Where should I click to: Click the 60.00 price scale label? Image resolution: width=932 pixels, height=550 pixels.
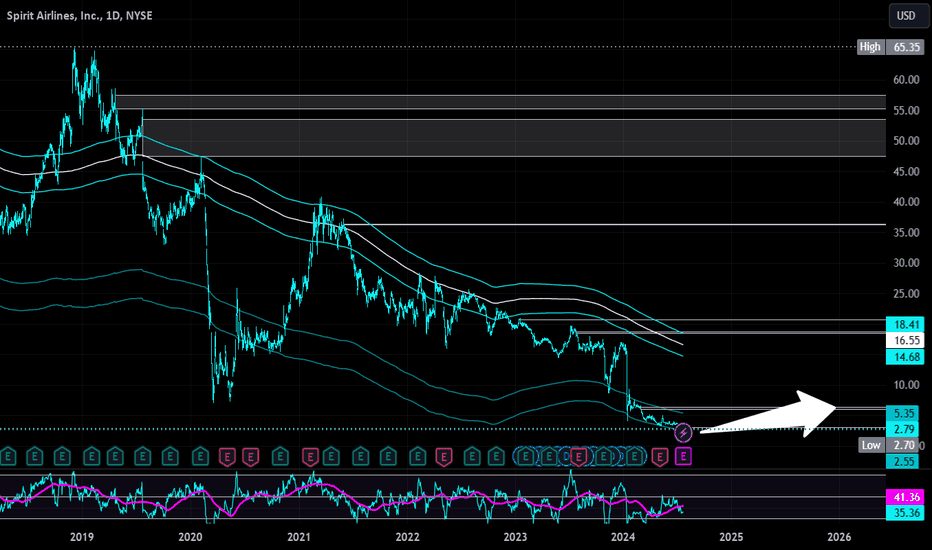pos(906,80)
